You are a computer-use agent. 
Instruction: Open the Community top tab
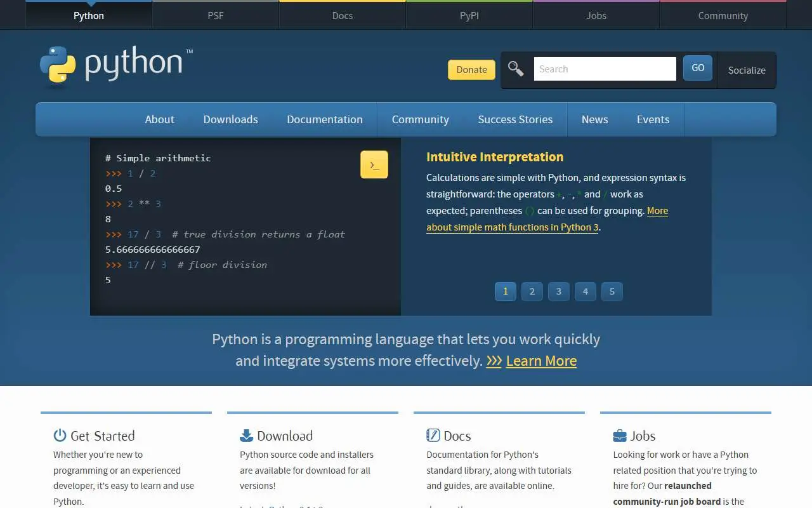[723, 15]
